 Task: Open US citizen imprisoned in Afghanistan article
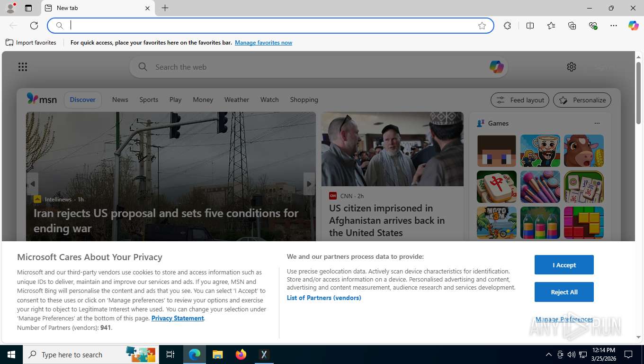[387, 220]
